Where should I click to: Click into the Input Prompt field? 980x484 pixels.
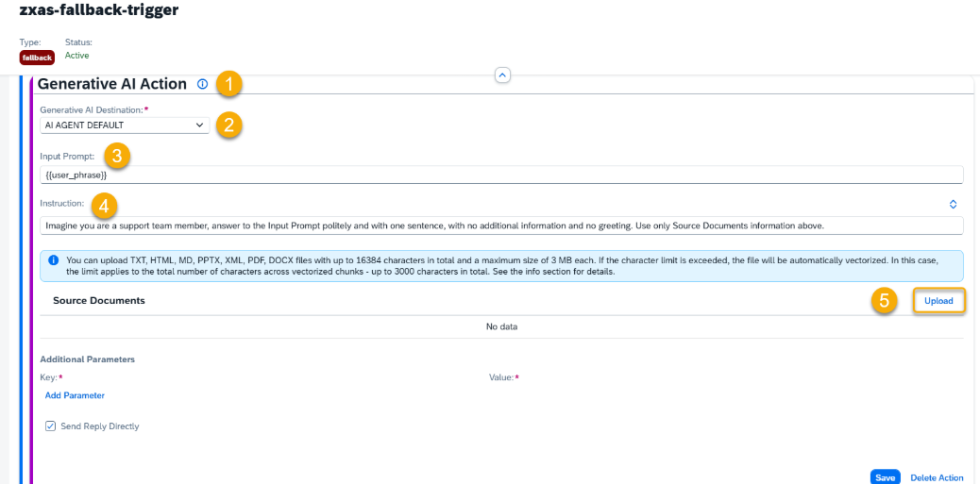[500, 175]
